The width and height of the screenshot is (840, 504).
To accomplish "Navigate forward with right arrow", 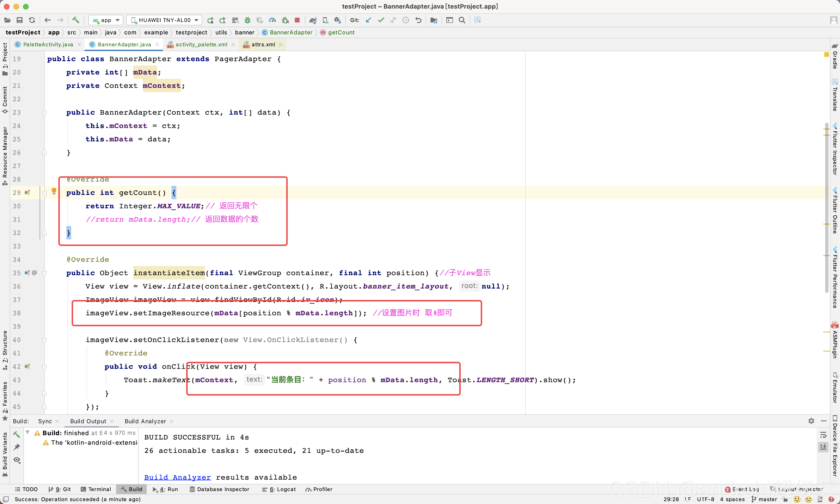I will 60,20.
